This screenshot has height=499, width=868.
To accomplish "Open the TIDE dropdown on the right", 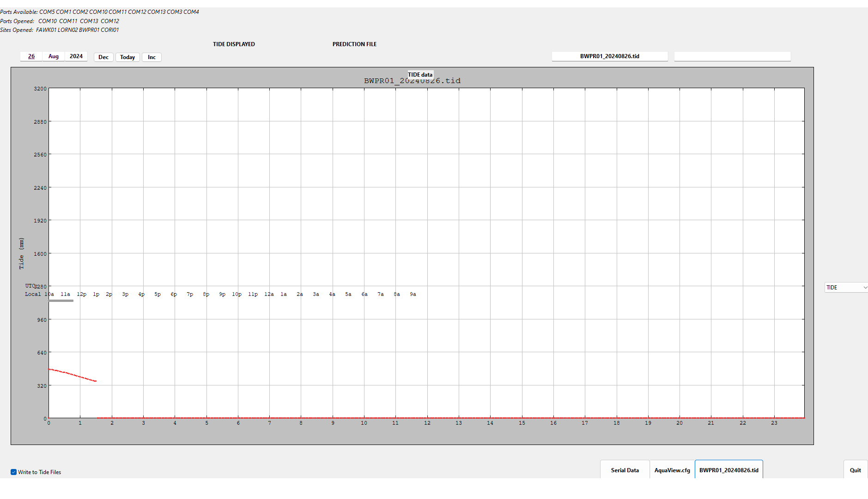I will tap(846, 287).
